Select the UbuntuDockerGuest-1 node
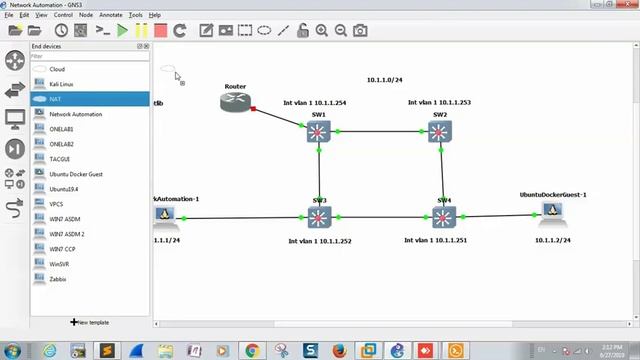The height and width of the screenshot is (360, 640). (x=552, y=215)
